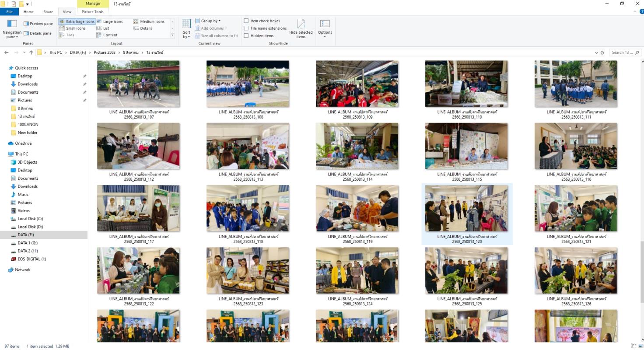The image size is (644, 350).
Task: Show Hidden items checkbox
Action: [x=246, y=36]
